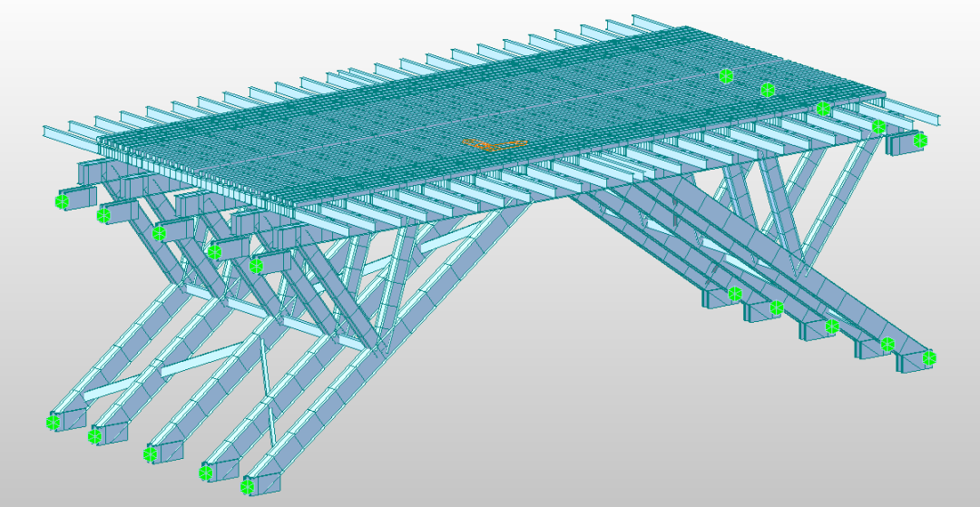The image size is (980, 507).
Task: Select the leftmost support in the lower-left leg group
Action: (54, 422)
